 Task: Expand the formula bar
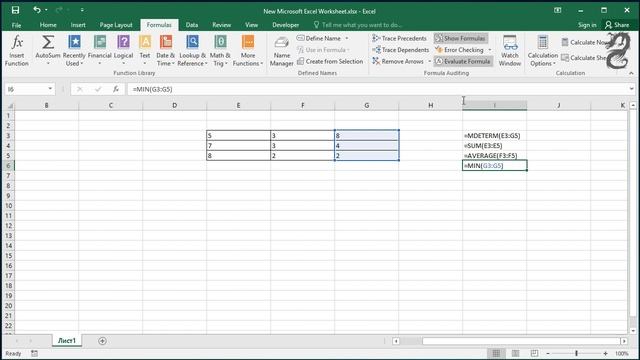[x=631, y=89]
